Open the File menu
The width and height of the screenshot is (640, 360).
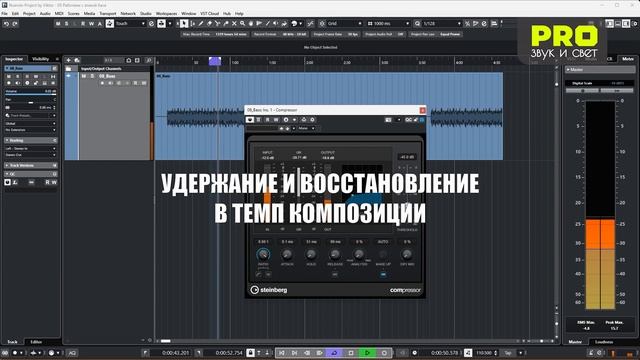click(x=4, y=13)
